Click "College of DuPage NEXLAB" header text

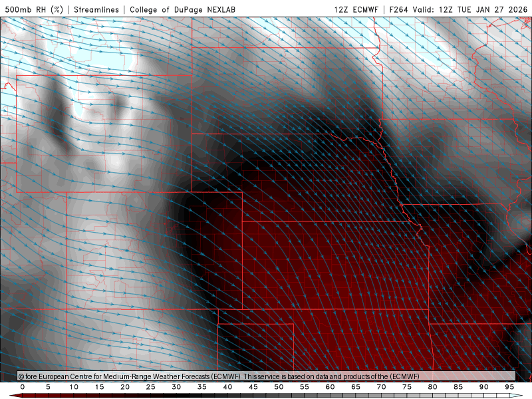click(x=182, y=9)
